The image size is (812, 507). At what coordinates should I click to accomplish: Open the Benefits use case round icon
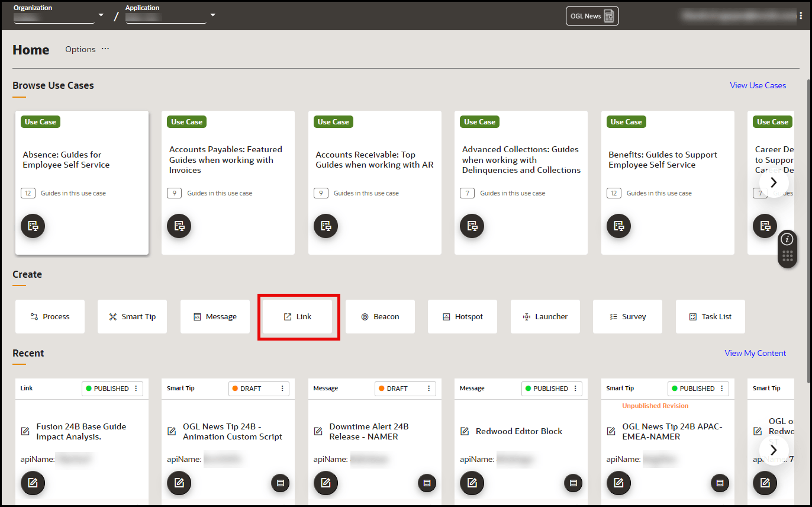pyautogui.click(x=618, y=226)
